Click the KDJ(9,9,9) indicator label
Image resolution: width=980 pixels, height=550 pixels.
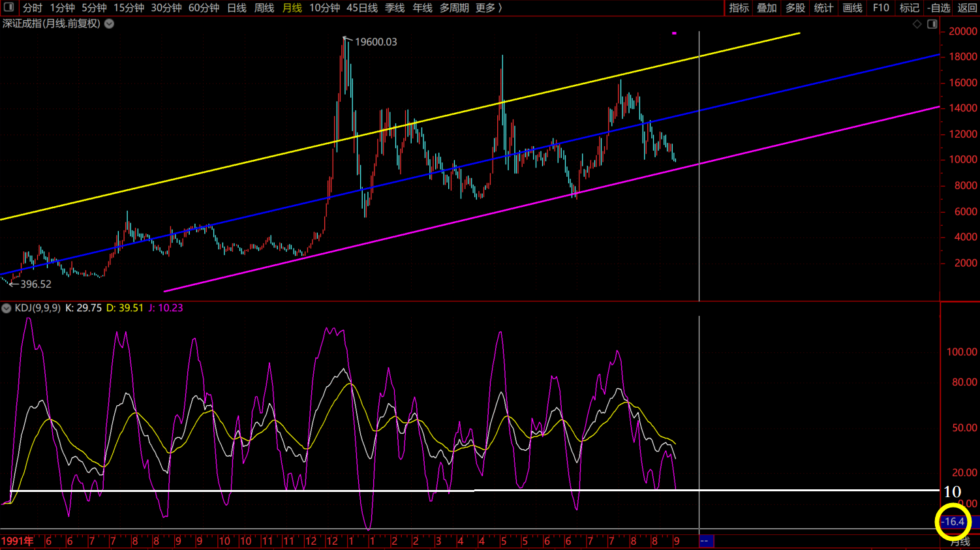(x=38, y=308)
